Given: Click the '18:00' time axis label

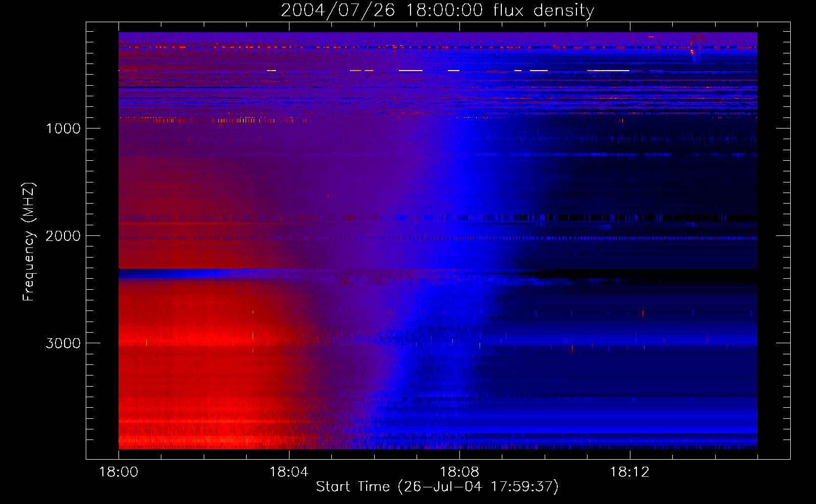Looking at the screenshot, I should (x=119, y=472).
